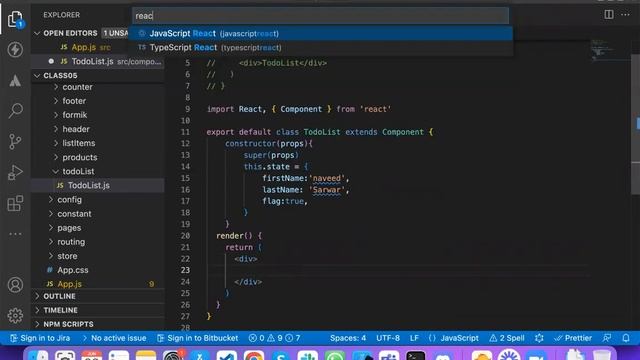
Task: Expand the header folder
Action: click(76, 129)
